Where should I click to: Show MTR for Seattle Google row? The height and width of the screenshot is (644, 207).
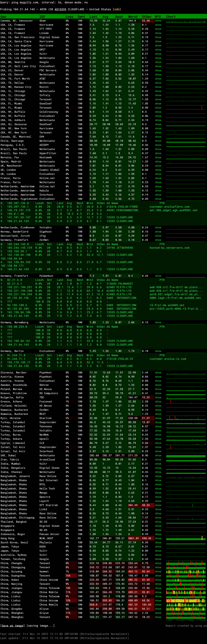(x=158, y=62)
